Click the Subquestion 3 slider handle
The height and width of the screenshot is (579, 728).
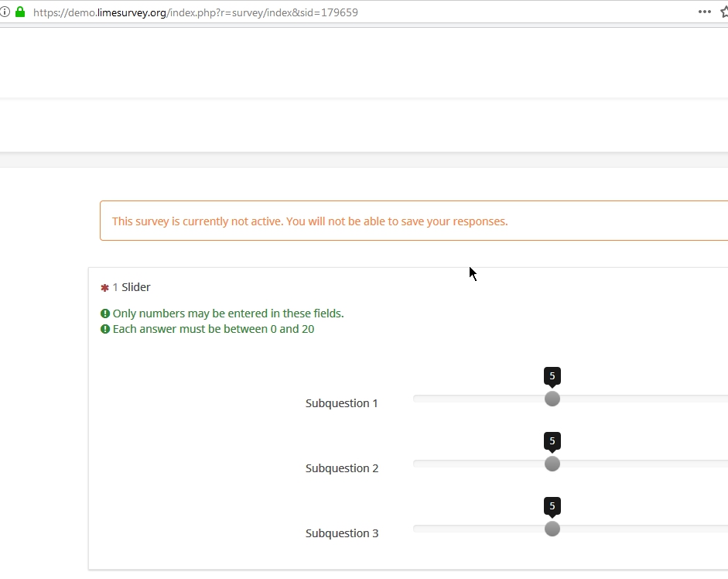(552, 529)
